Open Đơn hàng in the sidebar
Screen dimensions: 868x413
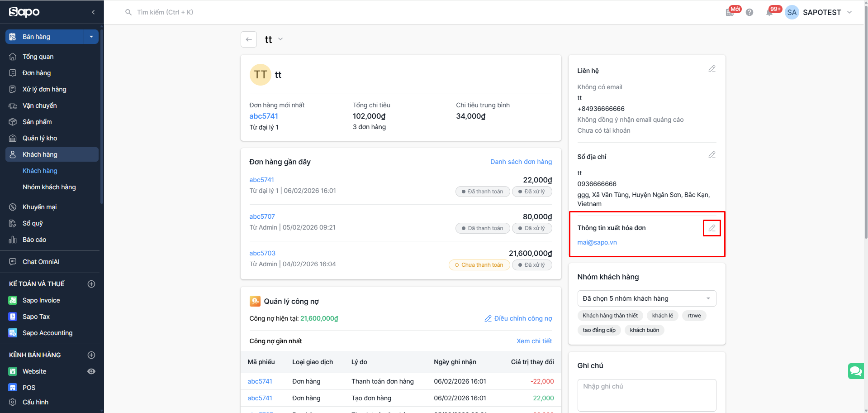(37, 73)
